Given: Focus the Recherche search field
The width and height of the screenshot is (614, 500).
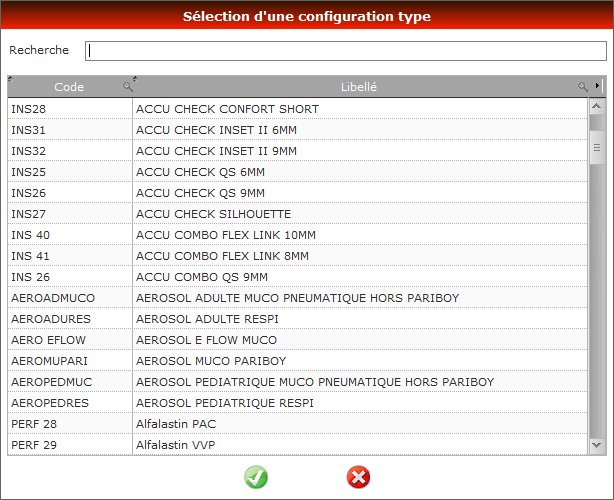Looking at the screenshot, I should pyautogui.click(x=346, y=51).
